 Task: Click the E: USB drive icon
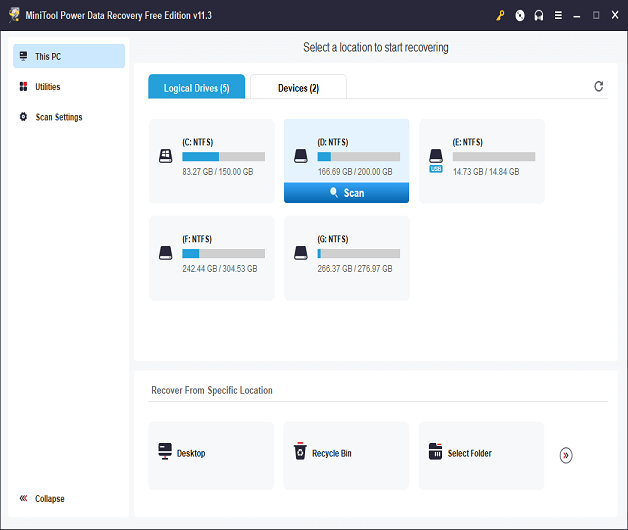(436, 160)
